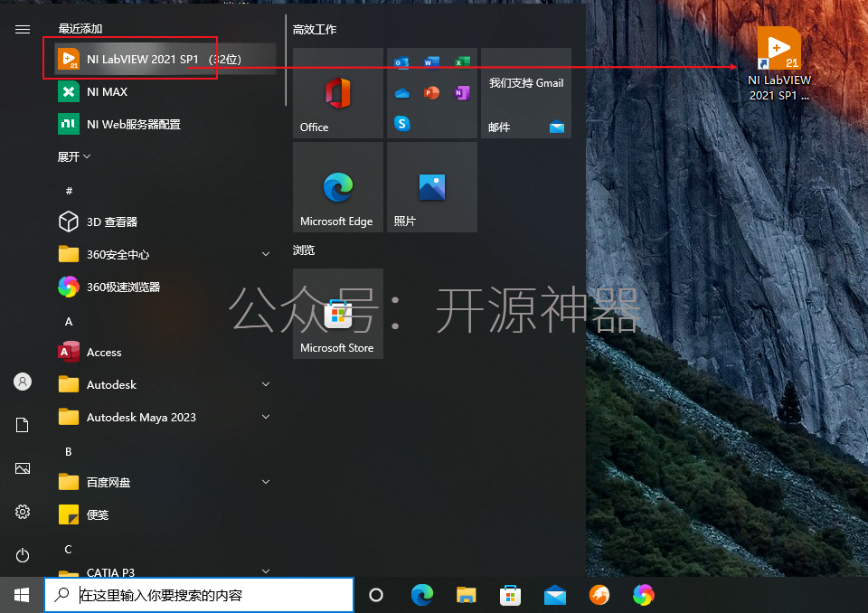The width and height of the screenshot is (868, 613).
Task: Open 360极速浏览器 from the taskbar
Action: pos(643,595)
